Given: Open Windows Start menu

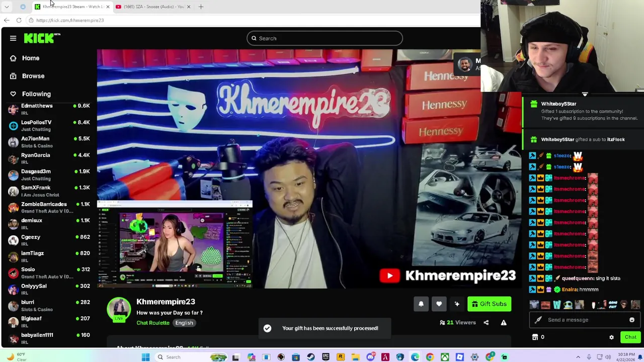Looking at the screenshot, I should pyautogui.click(x=145, y=357).
